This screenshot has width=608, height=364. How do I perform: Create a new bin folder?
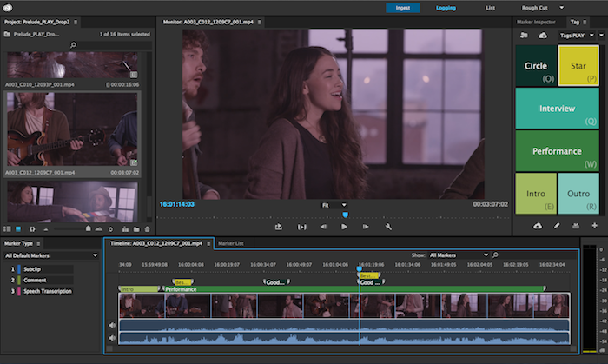tap(136, 229)
